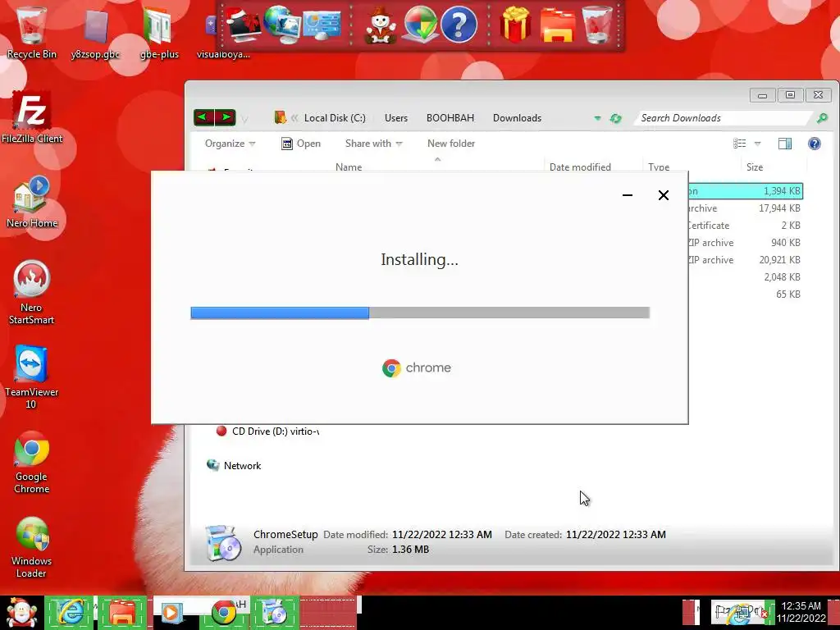Open the recent pages dropdown beside forward arrow

[244, 119]
